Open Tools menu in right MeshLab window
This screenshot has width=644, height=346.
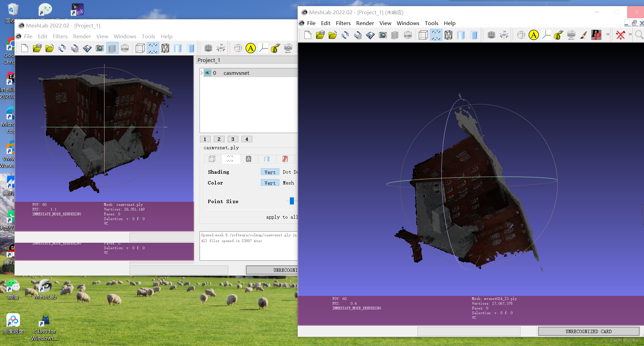coord(432,23)
